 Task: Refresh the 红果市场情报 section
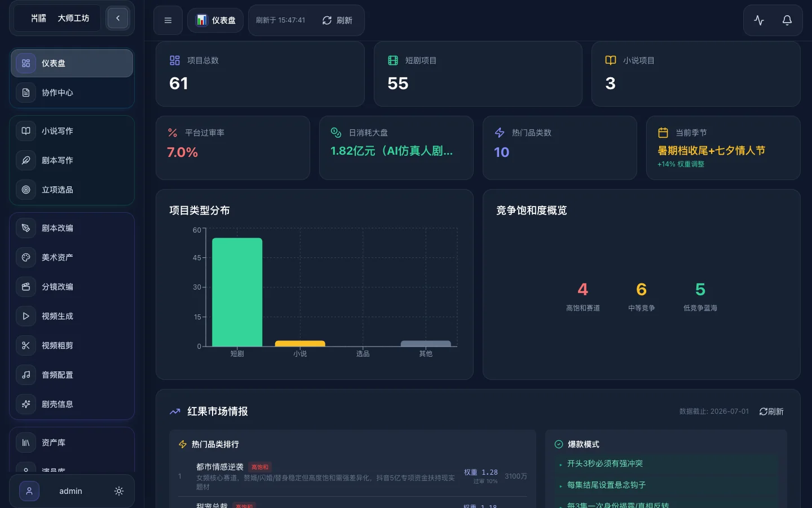pyautogui.click(x=771, y=411)
